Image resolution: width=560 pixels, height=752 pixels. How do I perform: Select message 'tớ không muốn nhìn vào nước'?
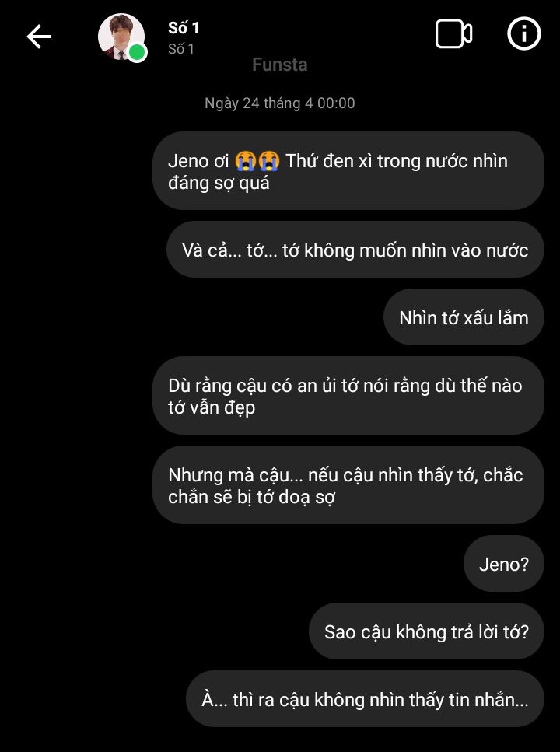pos(355,250)
